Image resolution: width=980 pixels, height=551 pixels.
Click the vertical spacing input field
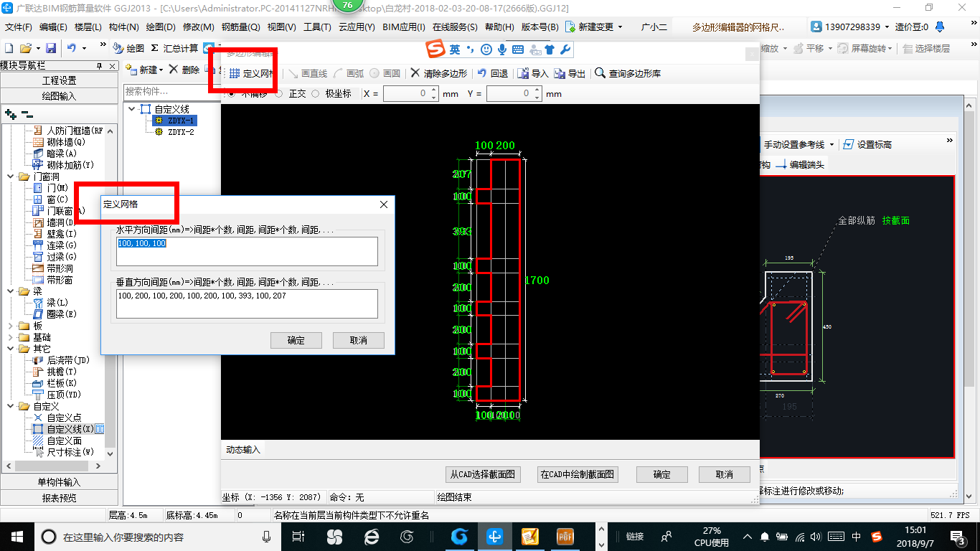247,303
